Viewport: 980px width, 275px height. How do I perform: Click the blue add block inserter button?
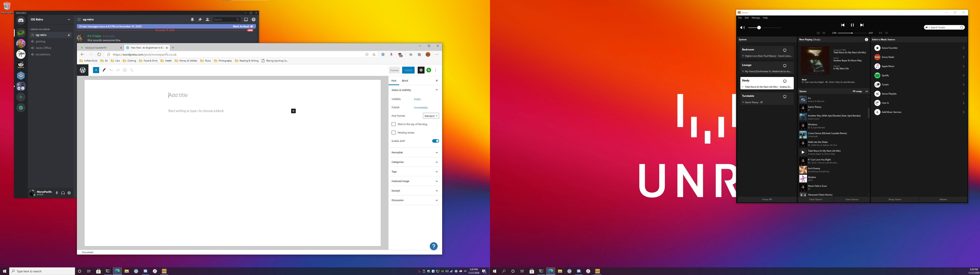pos(96,70)
